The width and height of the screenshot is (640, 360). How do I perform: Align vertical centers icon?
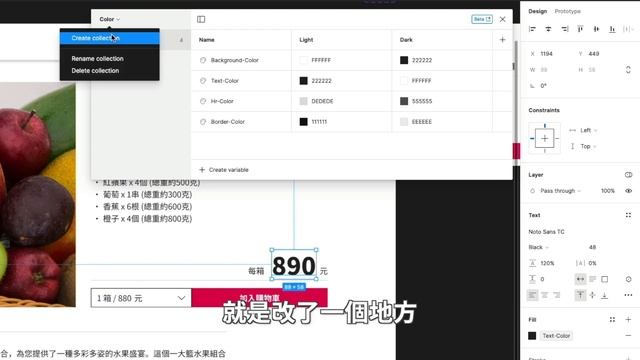coord(596,29)
